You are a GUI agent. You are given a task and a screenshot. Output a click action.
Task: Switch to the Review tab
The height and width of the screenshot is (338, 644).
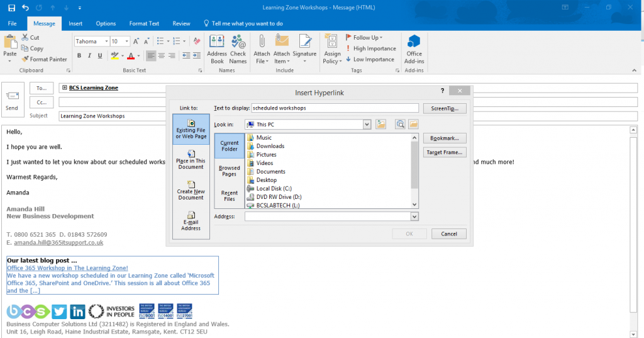pos(181,23)
